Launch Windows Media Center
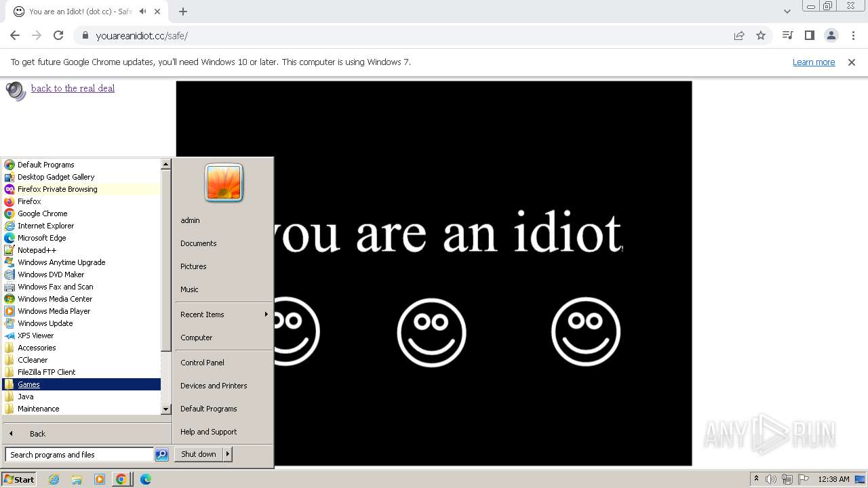The height and width of the screenshot is (488, 868). coord(81,299)
